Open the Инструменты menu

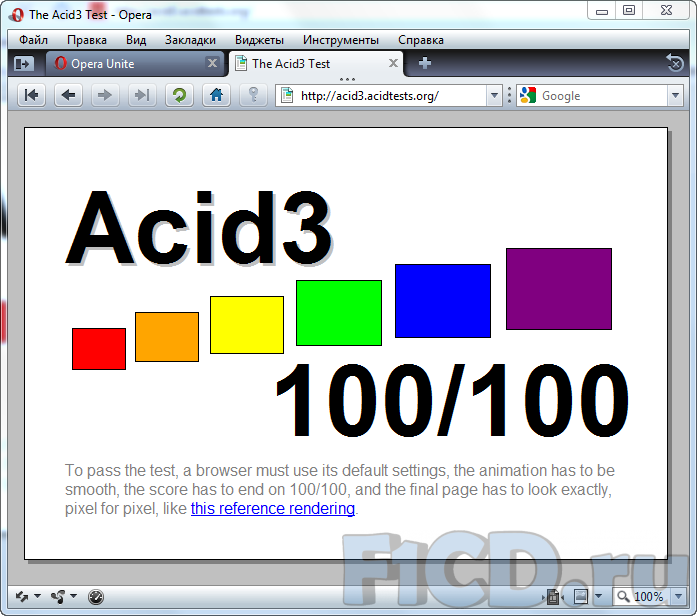341,40
